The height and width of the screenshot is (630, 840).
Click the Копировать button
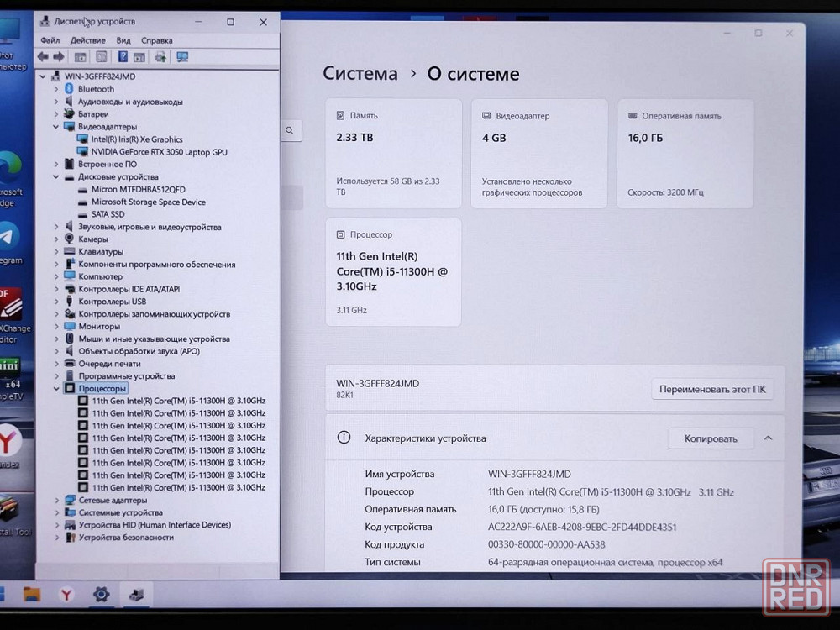point(711,438)
